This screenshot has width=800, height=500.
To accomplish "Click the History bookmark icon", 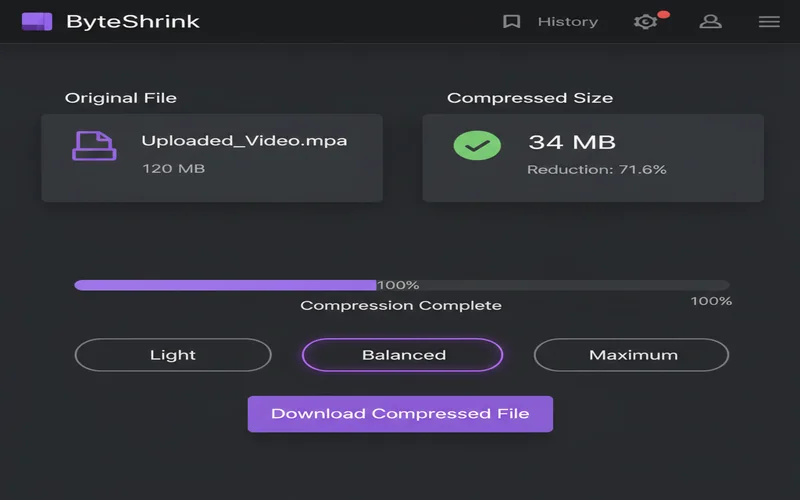I will pyautogui.click(x=512, y=21).
